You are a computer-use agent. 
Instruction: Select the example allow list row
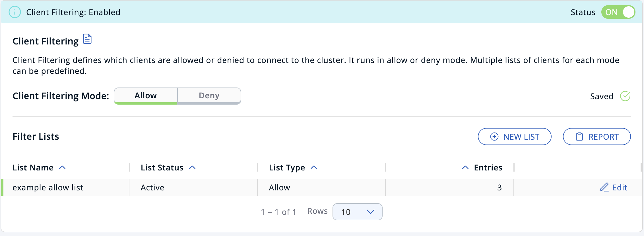(x=48, y=187)
